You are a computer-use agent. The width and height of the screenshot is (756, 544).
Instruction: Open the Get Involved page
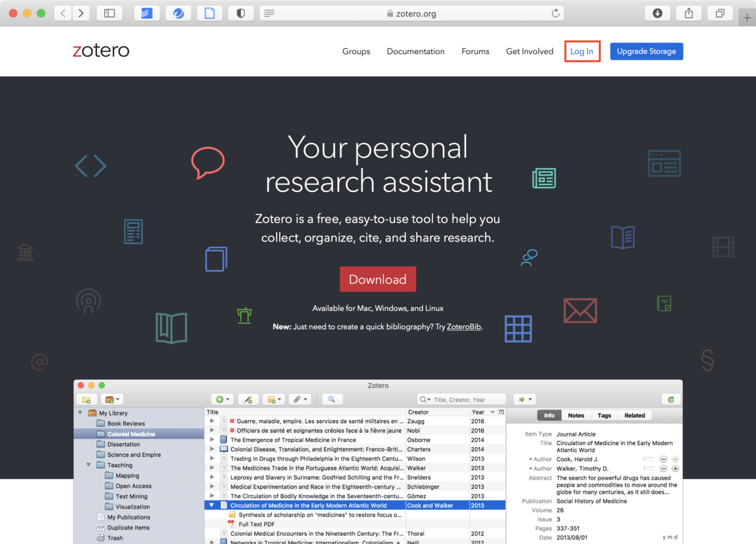[530, 52]
